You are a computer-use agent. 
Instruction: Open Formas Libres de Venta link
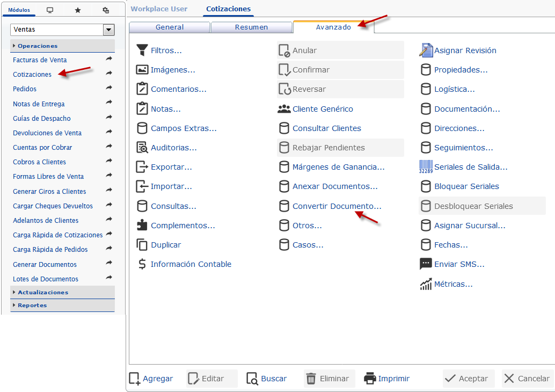click(48, 176)
